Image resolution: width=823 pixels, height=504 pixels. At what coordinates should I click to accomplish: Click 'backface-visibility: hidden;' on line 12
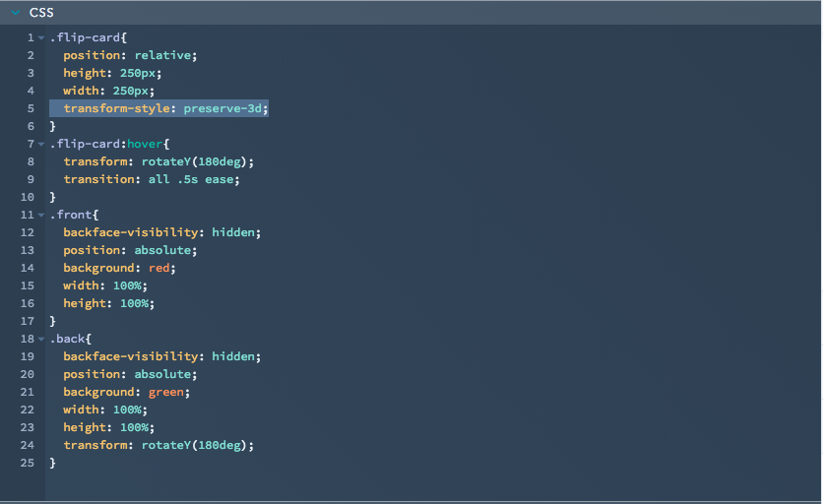162,232
